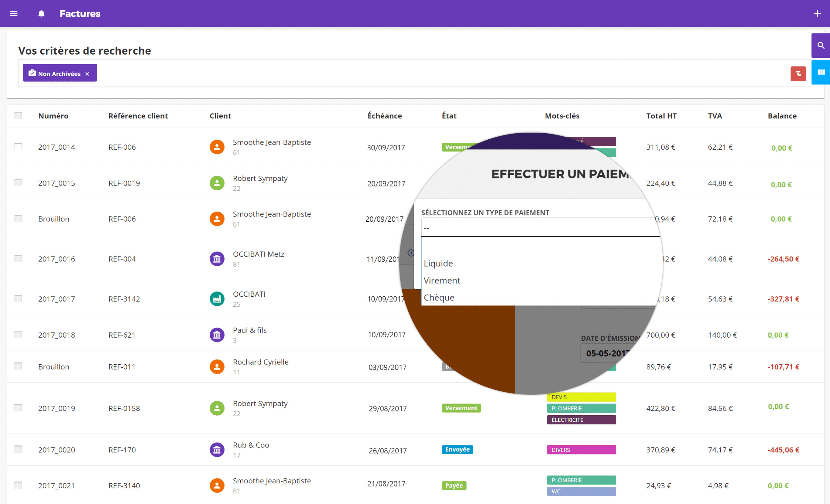This screenshot has width=830, height=504.
Task: Click avatar of Smoothe Jean-Baptiste in row 2017_0014
Action: coord(217,147)
